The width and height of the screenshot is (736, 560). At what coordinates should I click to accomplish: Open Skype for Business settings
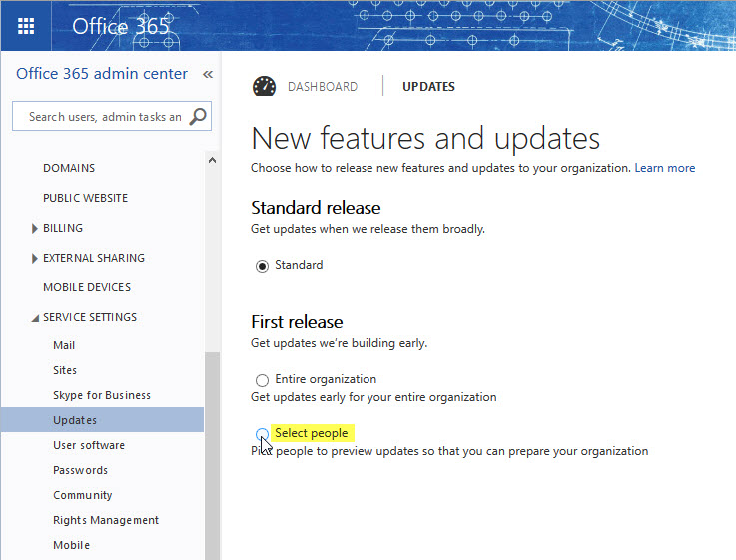coord(102,395)
